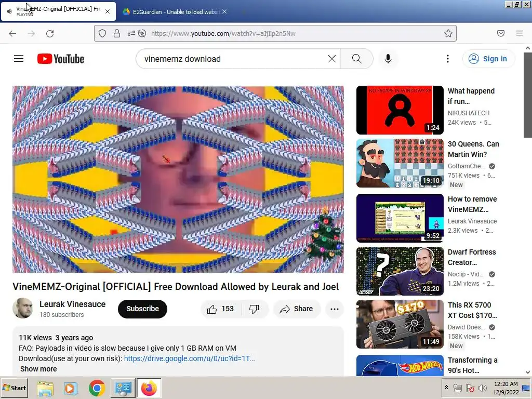Viewport: 532px width, 399px height.
Task: Open YouTube settings three-dot menu
Action: (x=447, y=59)
